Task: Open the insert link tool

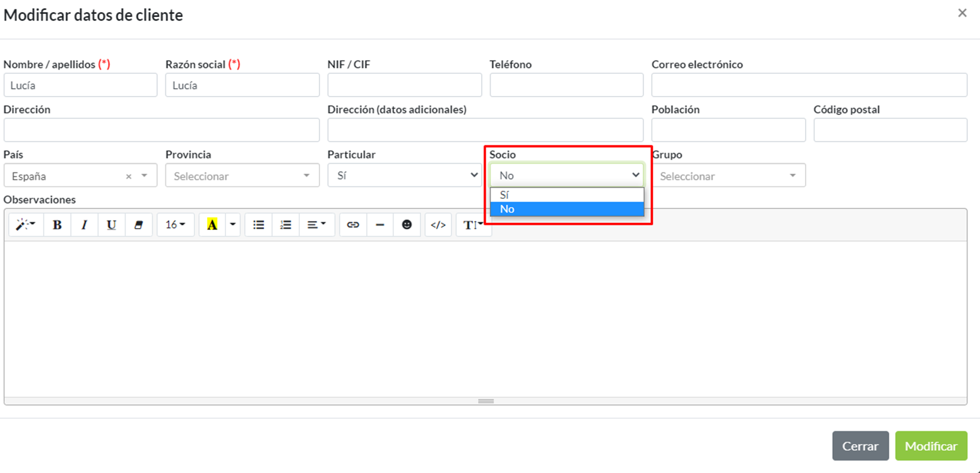Action: (353, 225)
